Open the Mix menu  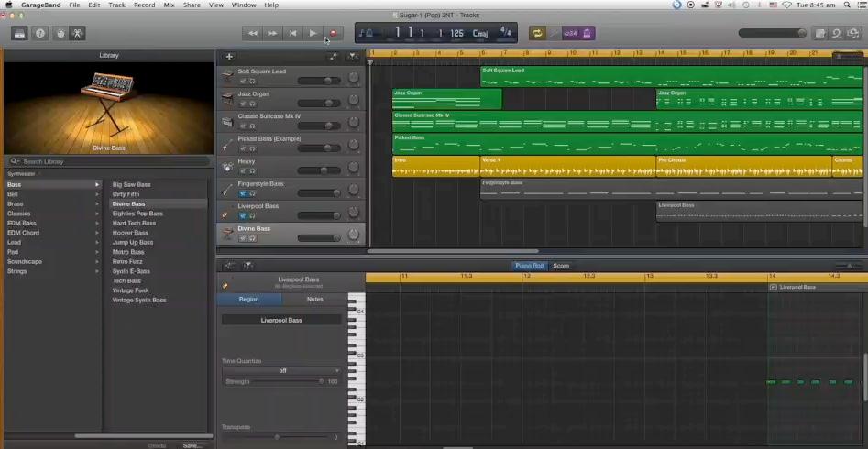point(169,5)
